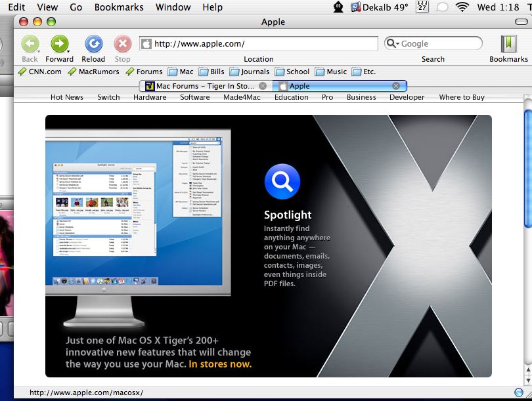Image resolution: width=532 pixels, height=401 pixels.
Task: Click the blue vertical scrollbar thumb
Action: (x=527, y=169)
